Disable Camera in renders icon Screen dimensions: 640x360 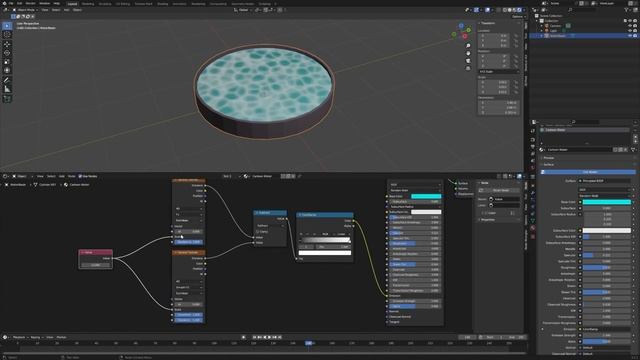pyautogui.click(x=635, y=26)
